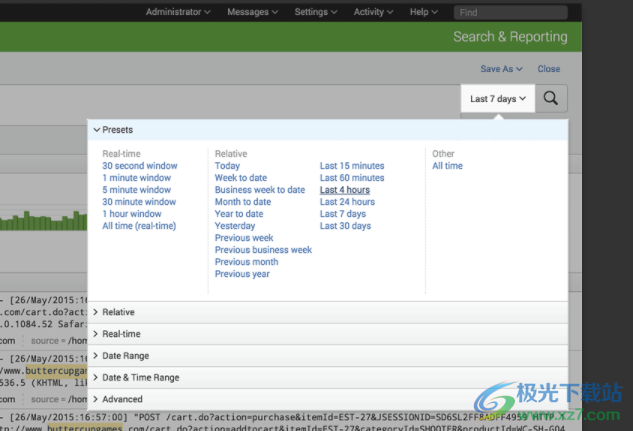Choose Year to date preset
The width and height of the screenshot is (633, 431).
239,214
